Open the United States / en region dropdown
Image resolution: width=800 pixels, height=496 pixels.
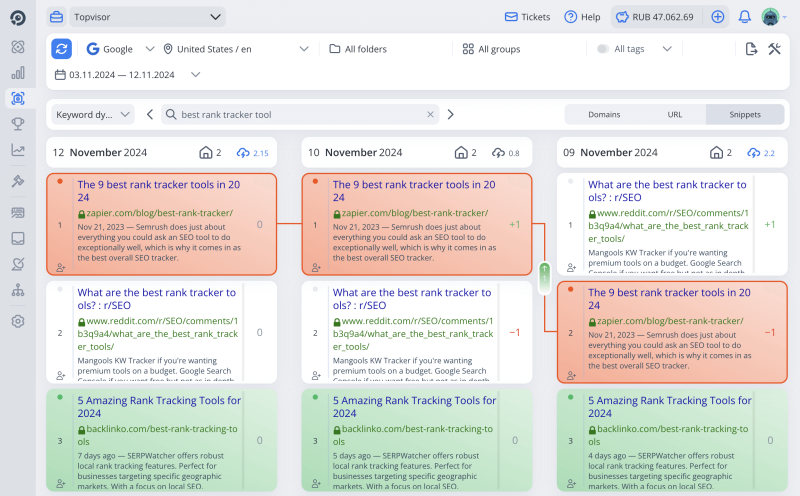(x=236, y=49)
